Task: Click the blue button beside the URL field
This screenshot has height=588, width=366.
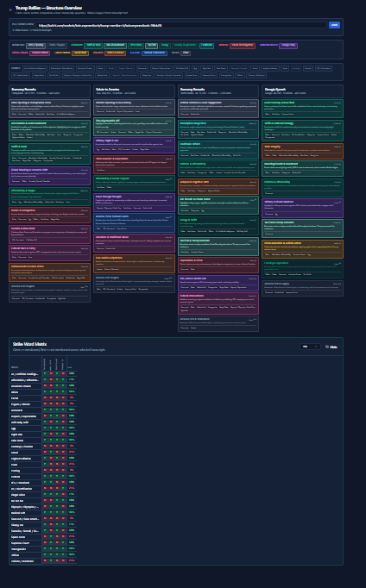Action: [x=334, y=25]
